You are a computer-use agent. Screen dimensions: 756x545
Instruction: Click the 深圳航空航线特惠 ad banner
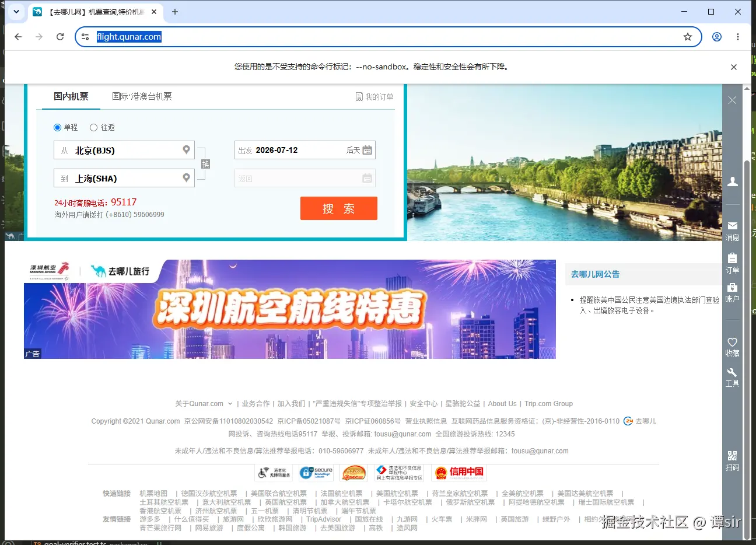point(290,309)
